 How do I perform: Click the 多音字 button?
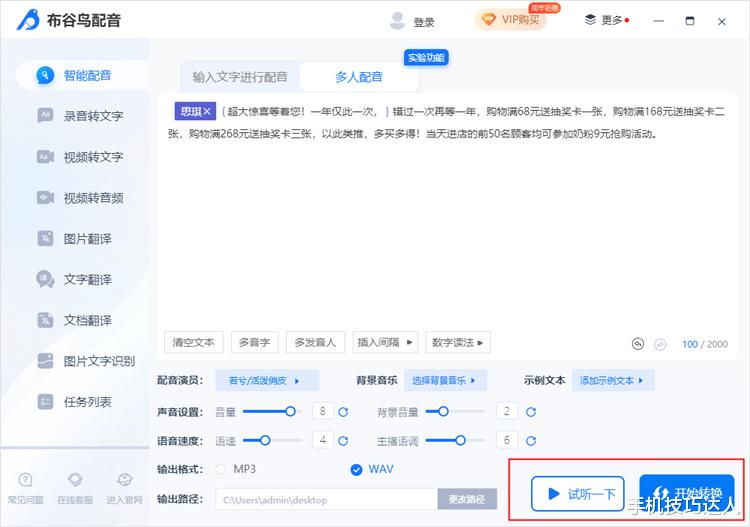pyautogui.click(x=254, y=342)
